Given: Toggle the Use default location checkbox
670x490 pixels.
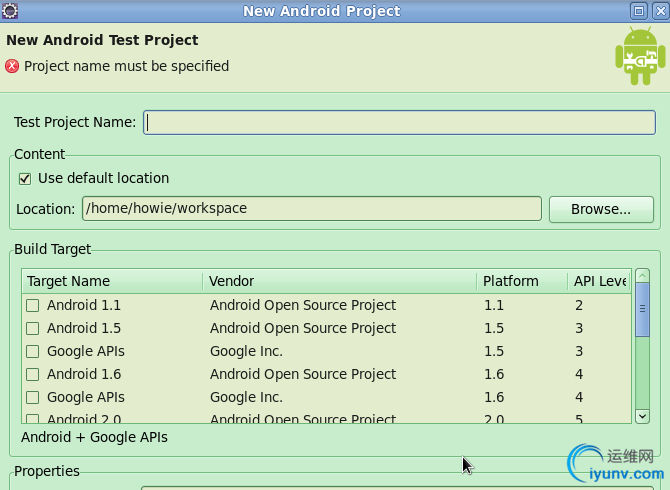Looking at the screenshot, I should [25, 179].
